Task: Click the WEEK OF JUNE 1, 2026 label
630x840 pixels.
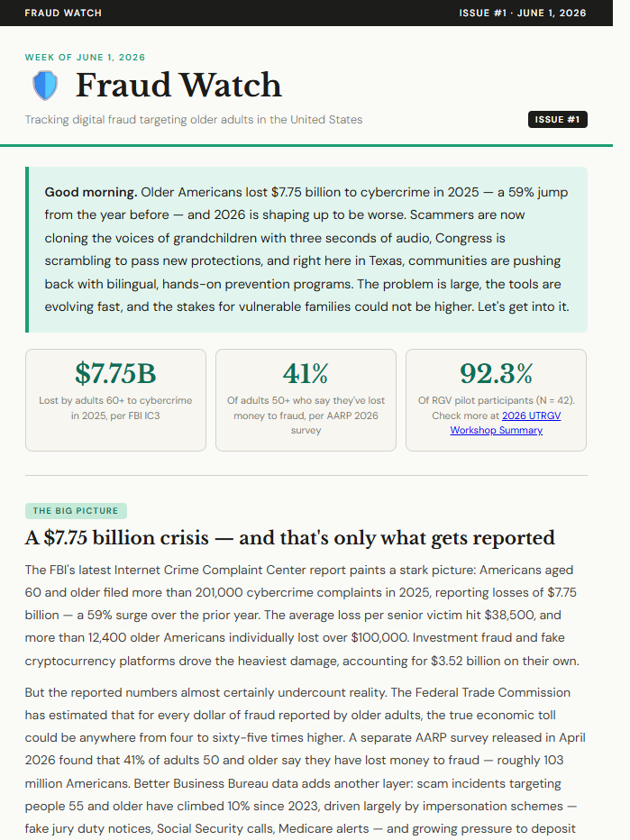Action: tap(86, 58)
